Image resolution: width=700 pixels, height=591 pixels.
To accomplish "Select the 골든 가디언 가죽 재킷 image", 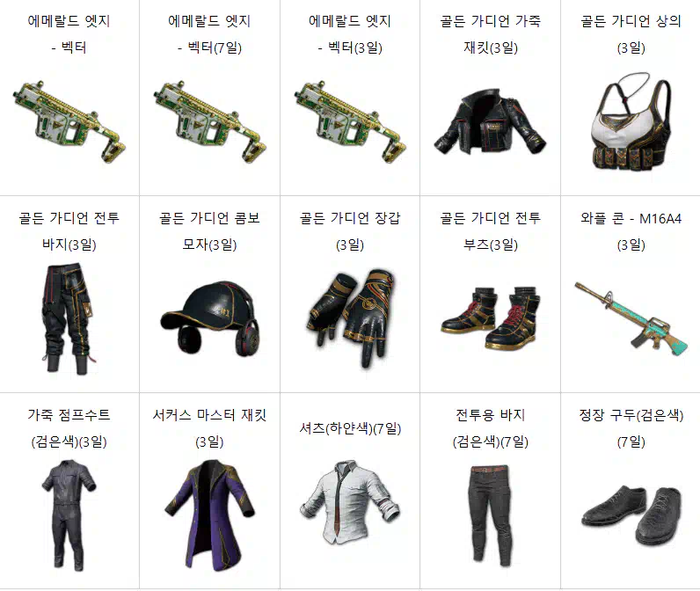I will (490, 122).
